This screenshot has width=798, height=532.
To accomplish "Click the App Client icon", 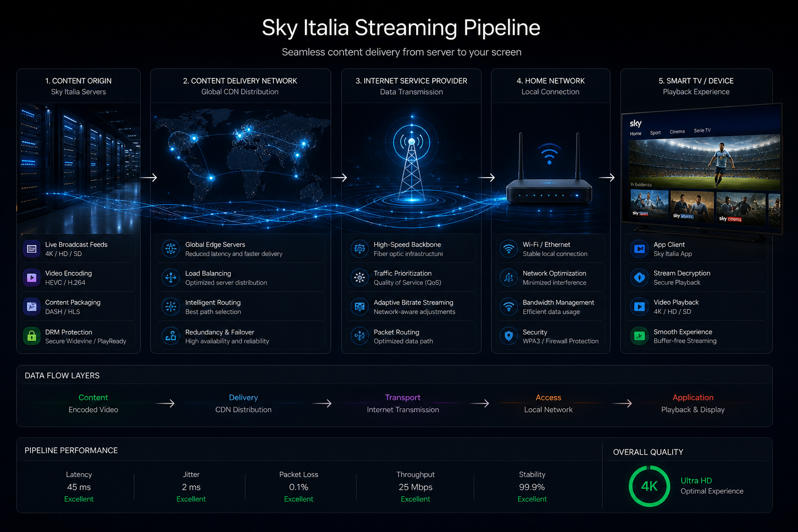I will tap(640, 249).
